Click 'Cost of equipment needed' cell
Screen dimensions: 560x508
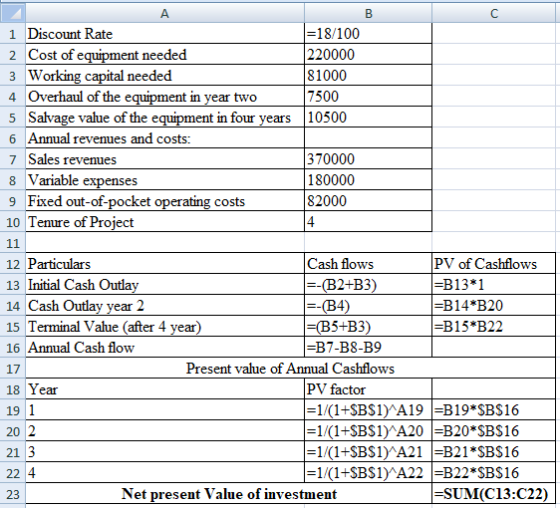coord(165,55)
